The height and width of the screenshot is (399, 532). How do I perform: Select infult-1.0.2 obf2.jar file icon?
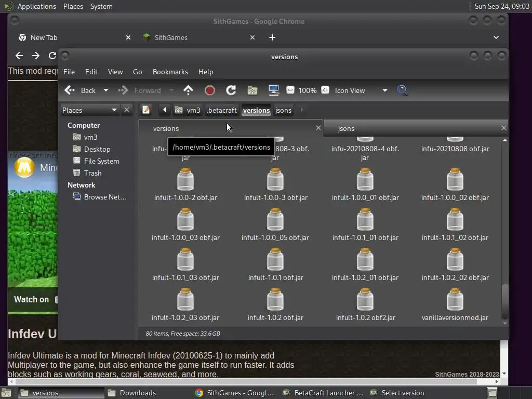click(x=365, y=300)
